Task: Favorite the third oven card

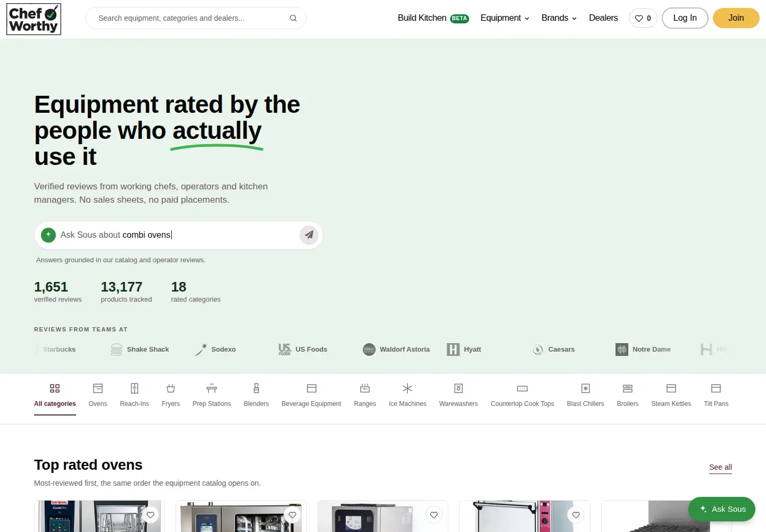Action: point(434,515)
